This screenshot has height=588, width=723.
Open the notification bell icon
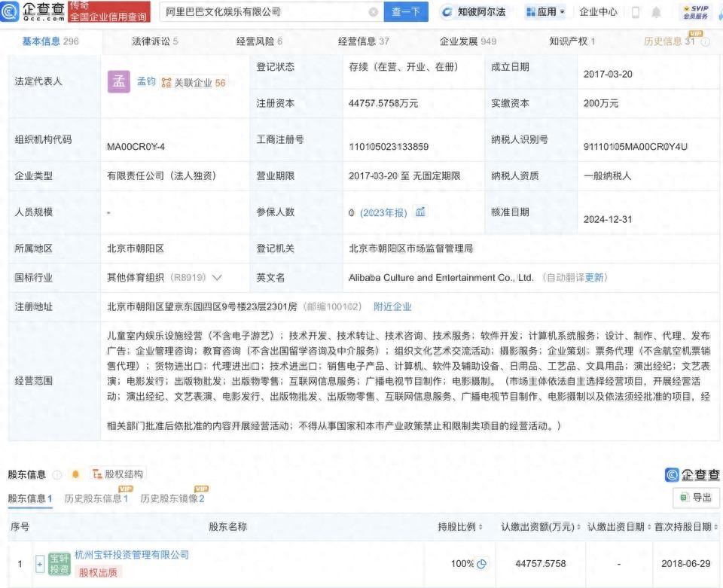(656, 12)
